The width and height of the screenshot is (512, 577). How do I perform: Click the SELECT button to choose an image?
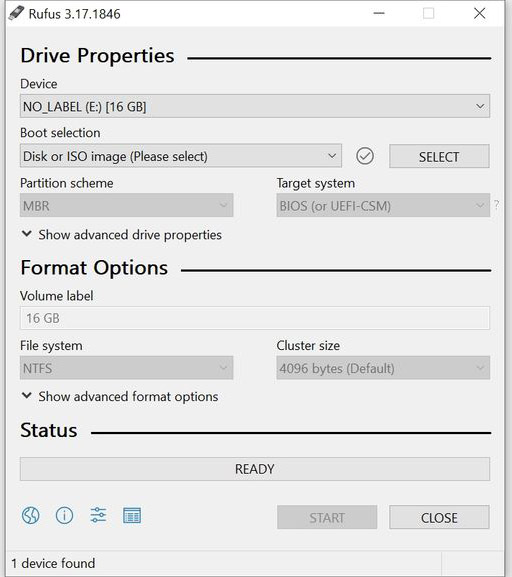click(439, 156)
